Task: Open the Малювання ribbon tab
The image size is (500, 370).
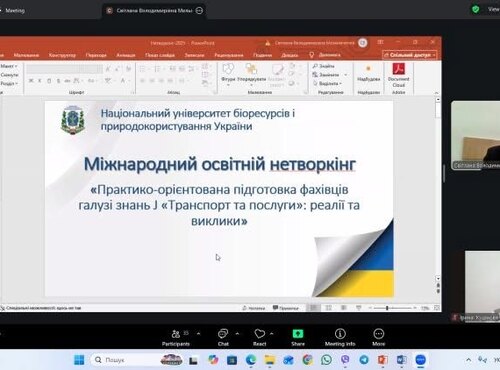Action: pyautogui.click(x=26, y=55)
